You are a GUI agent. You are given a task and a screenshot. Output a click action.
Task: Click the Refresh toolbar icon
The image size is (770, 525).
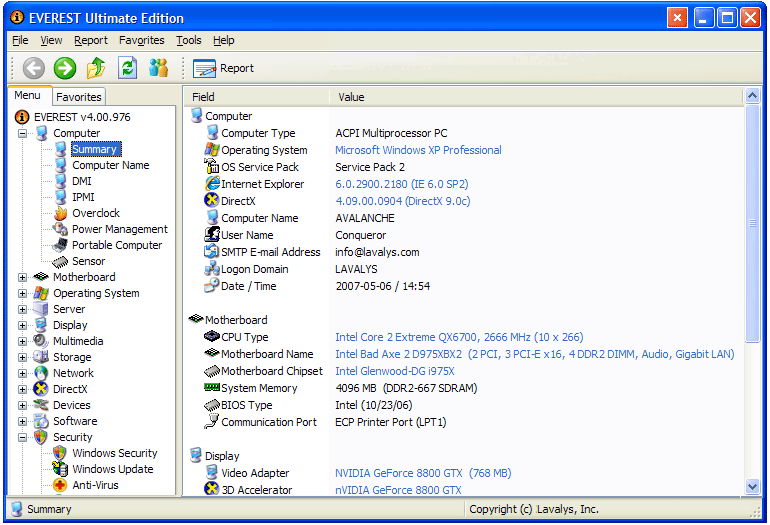tap(128, 68)
